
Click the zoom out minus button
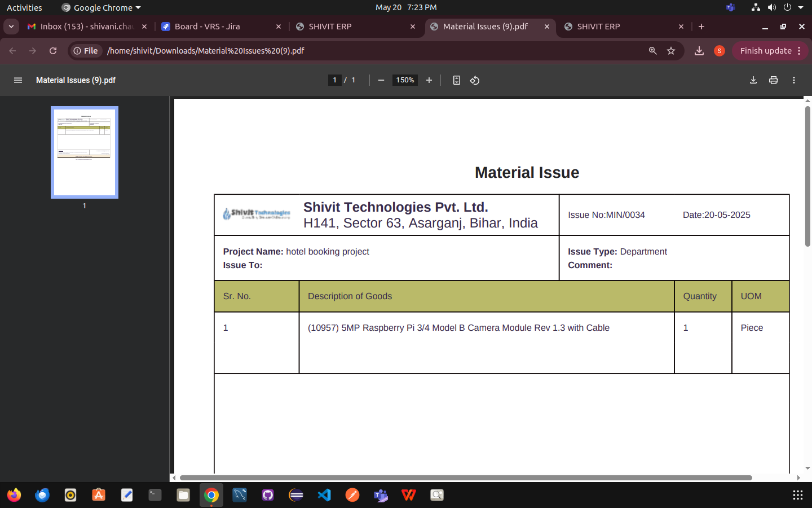(x=381, y=80)
